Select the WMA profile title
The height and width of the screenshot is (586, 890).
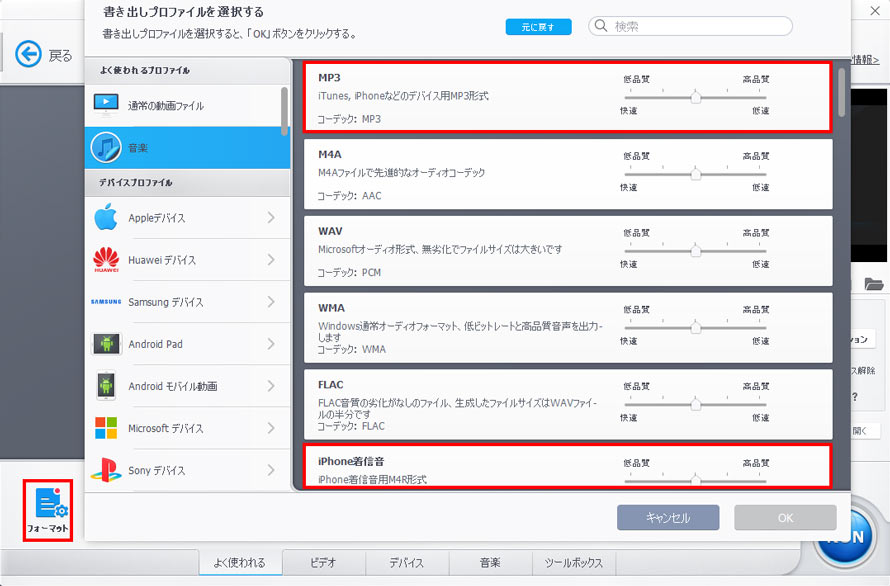[331, 308]
